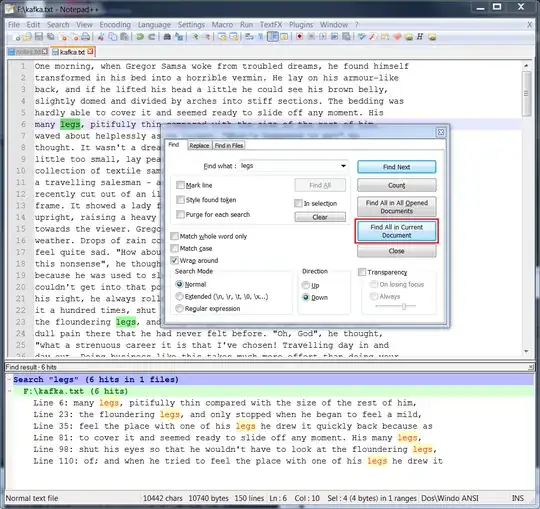Click the editor's vertical scrollbar thumb
540x509 pixels.
(526, 94)
